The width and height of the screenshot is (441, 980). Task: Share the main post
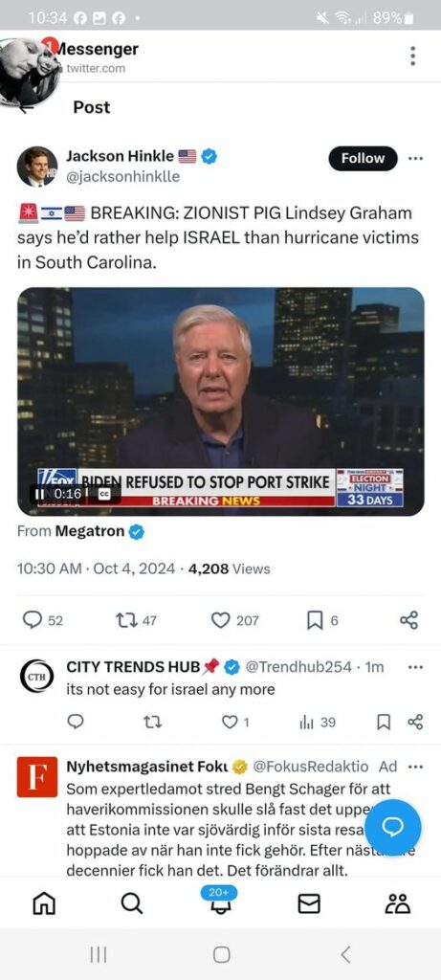(408, 620)
